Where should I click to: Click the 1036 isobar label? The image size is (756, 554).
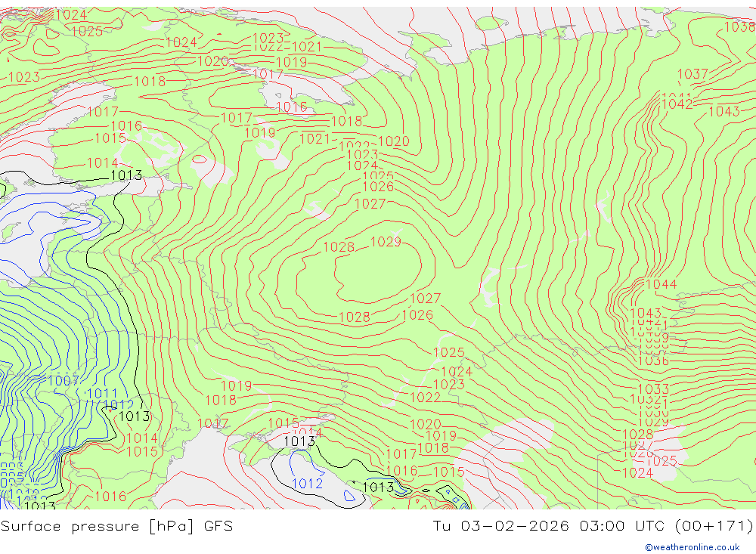653,361
